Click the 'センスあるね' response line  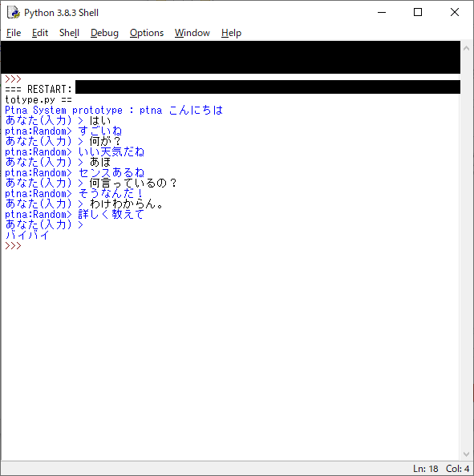tap(75, 173)
